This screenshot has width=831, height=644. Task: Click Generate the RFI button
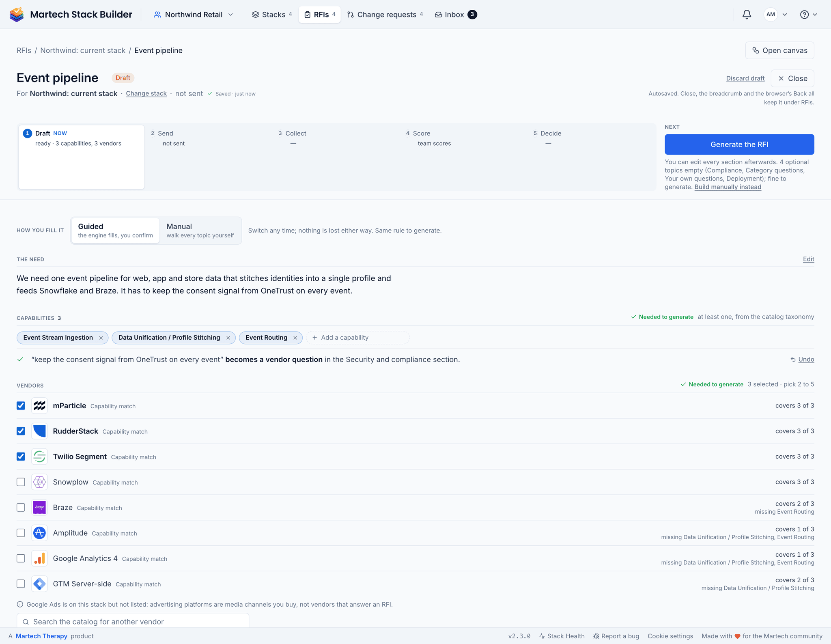pyautogui.click(x=739, y=144)
